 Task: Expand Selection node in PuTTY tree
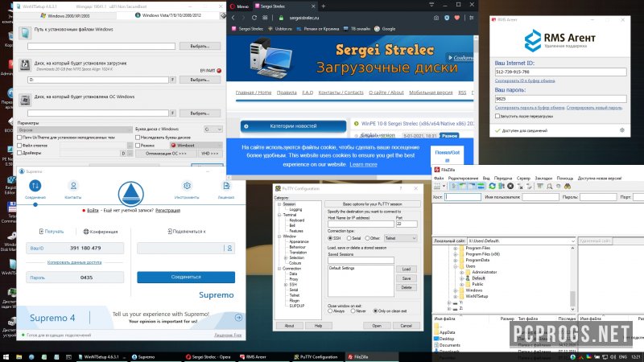[286, 257]
